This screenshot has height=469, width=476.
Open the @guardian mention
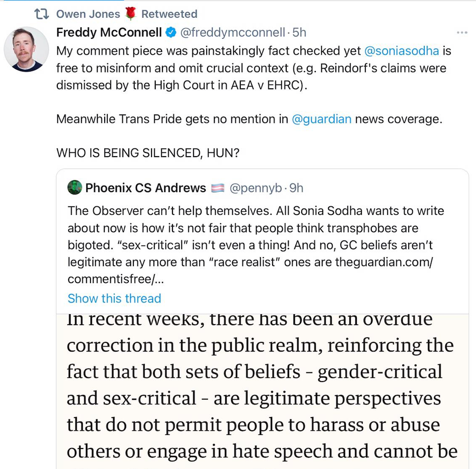321,119
